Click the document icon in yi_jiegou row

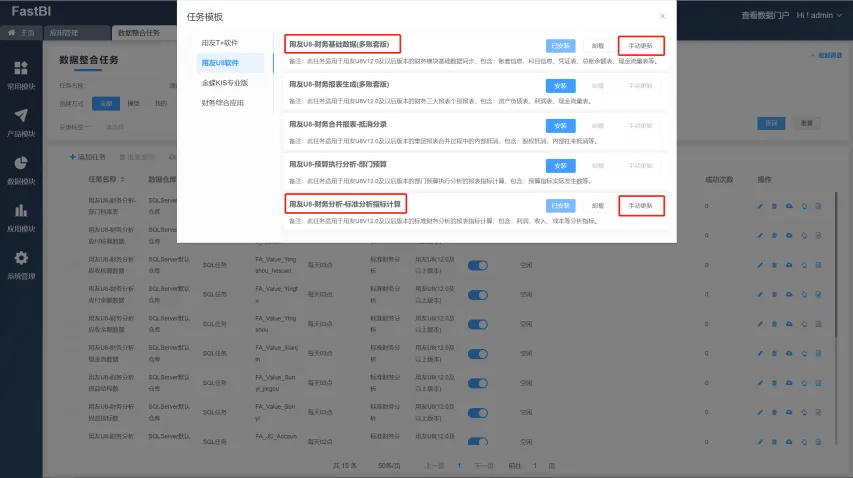coord(818,383)
